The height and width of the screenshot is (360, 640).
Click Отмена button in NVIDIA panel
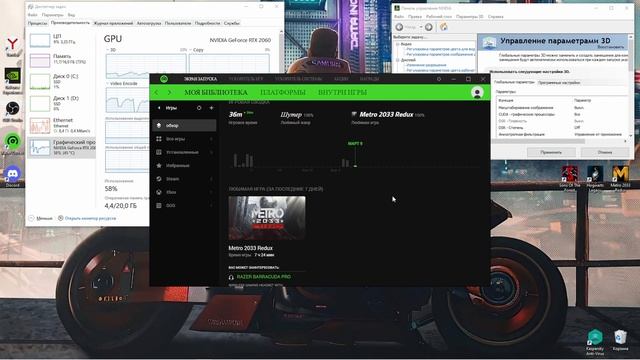(605, 152)
